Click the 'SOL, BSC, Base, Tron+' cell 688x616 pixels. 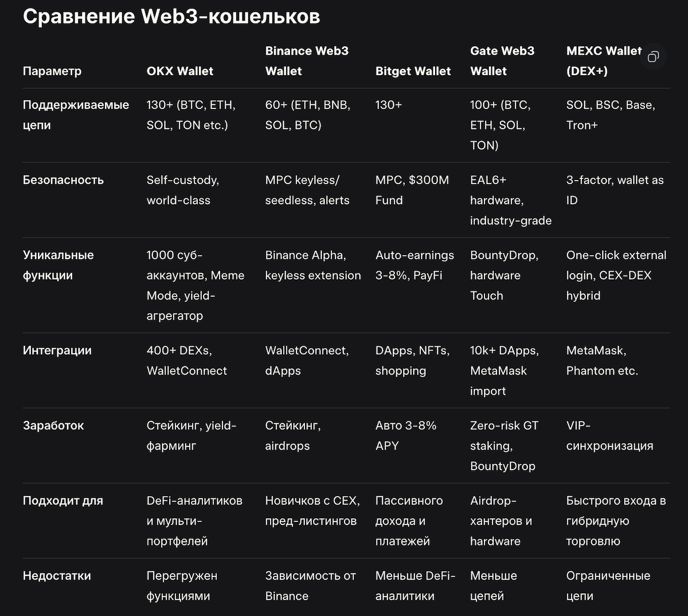(611, 115)
